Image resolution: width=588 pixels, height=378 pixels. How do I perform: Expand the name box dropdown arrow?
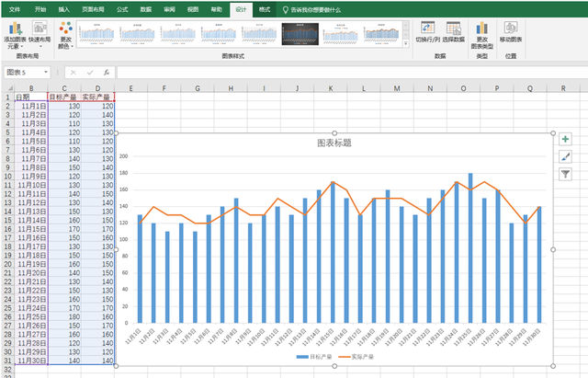[x=46, y=72]
